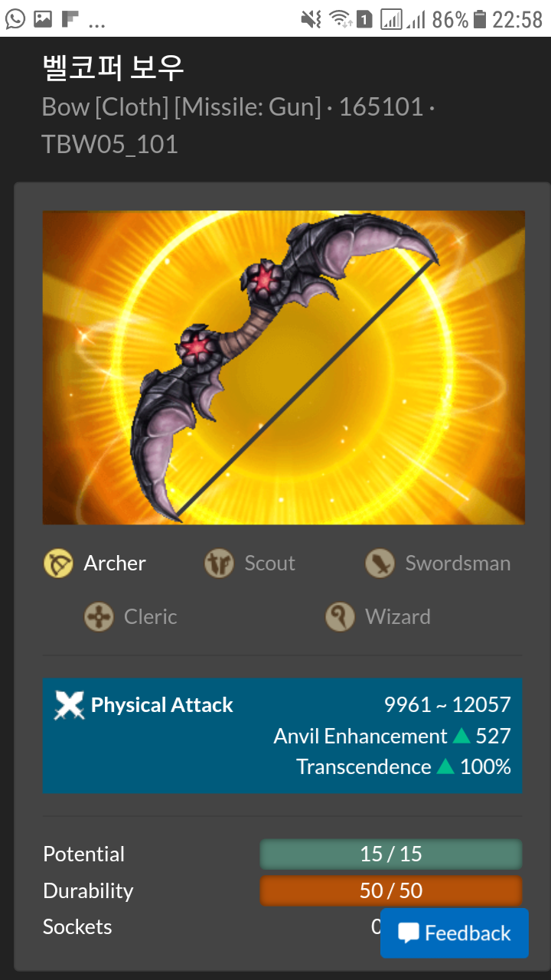Viewport: 551px width, 980px height.
Task: Tap the bow weapon image
Action: tap(284, 367)
